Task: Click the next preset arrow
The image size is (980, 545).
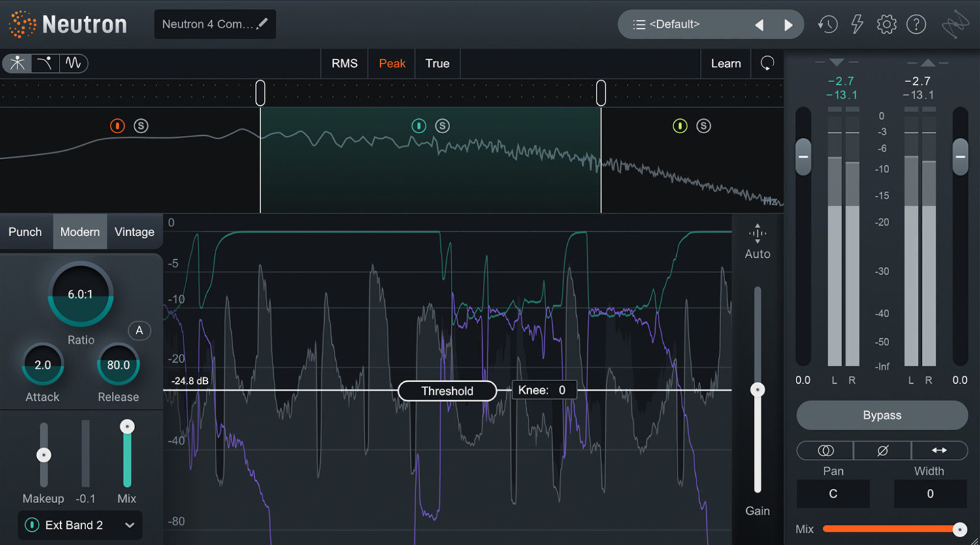Action: tap(788, 24)
